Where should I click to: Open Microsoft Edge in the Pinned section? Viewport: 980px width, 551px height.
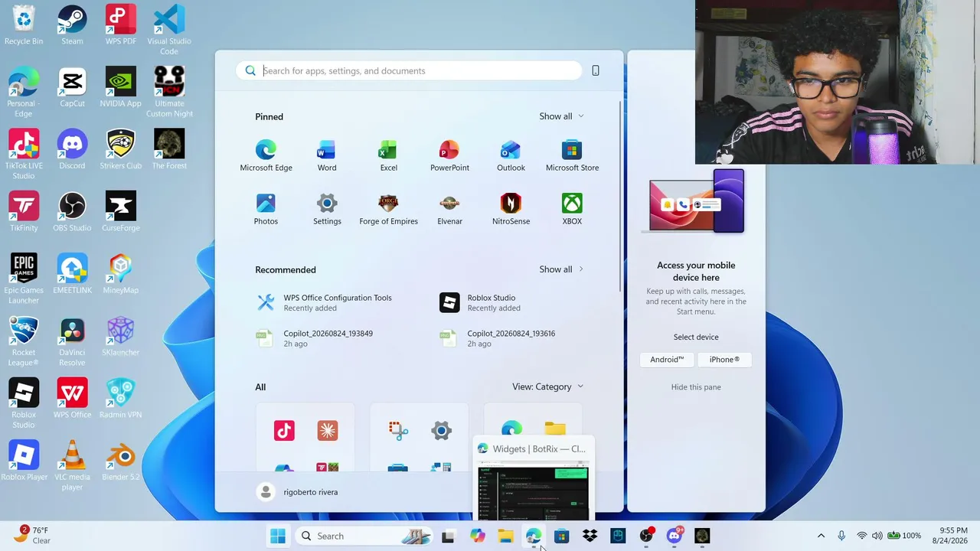(266, 156)
